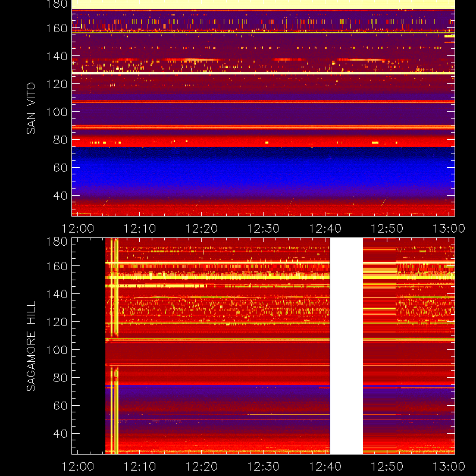Viewport: 476px width, 476px height.
Task: Pick the 12:30 label under Sagamore Hill plot
Action: (x=264, y=466)
